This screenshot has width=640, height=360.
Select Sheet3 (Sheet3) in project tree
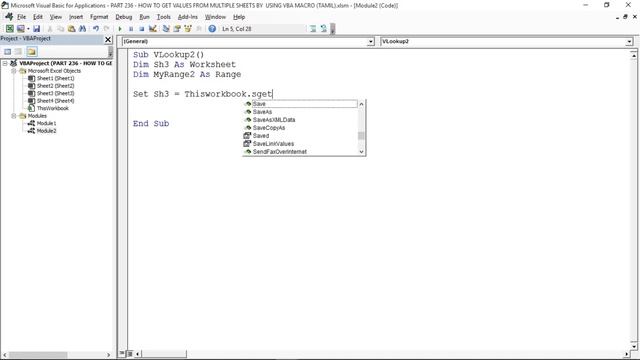point(56,93)
